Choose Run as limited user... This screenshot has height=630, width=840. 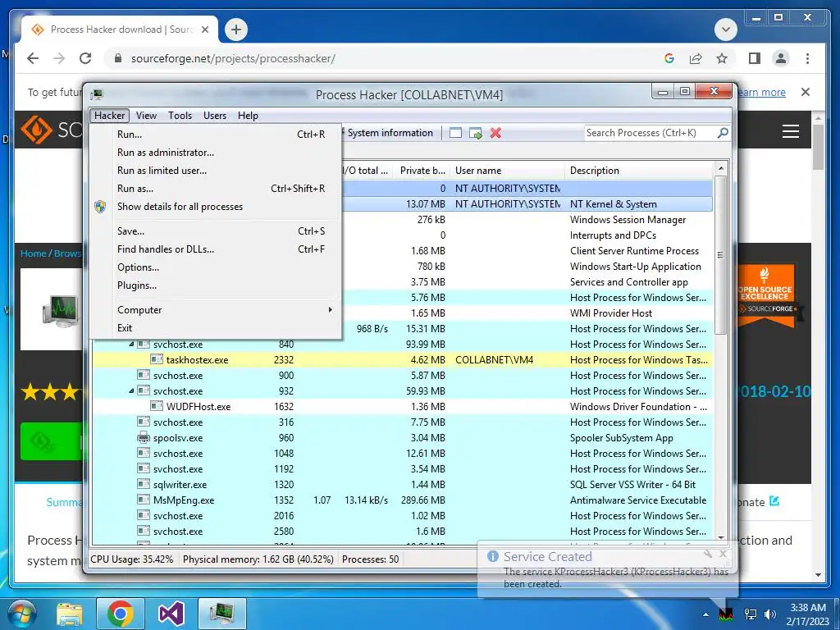click(217, 171)
